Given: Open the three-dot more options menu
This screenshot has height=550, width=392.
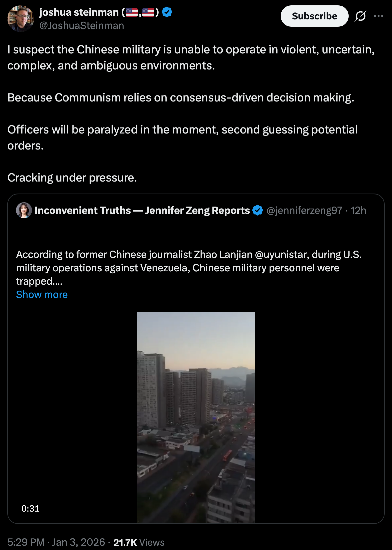Looking at the screenshot, I should 378,16.
